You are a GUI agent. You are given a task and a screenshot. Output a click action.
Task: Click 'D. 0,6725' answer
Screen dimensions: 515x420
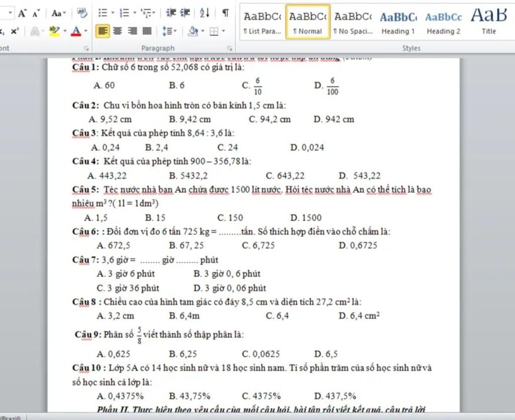(x=358, y=246)
